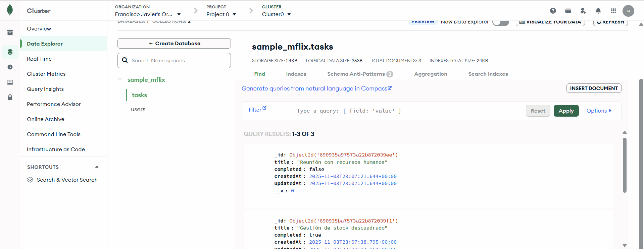Click the invite user icon

(583, 11)
